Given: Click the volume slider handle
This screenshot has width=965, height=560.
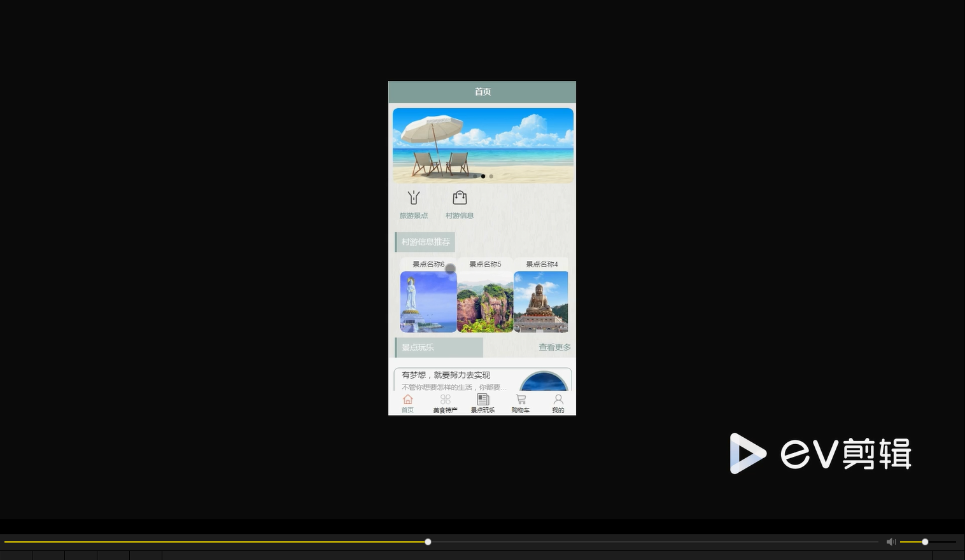Looking at the screenshot, I should coord(925,542).
